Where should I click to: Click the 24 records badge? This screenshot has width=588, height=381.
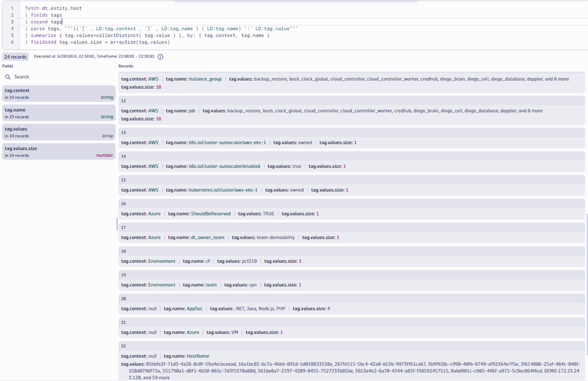pyautogui.click(x=15, y=57)
